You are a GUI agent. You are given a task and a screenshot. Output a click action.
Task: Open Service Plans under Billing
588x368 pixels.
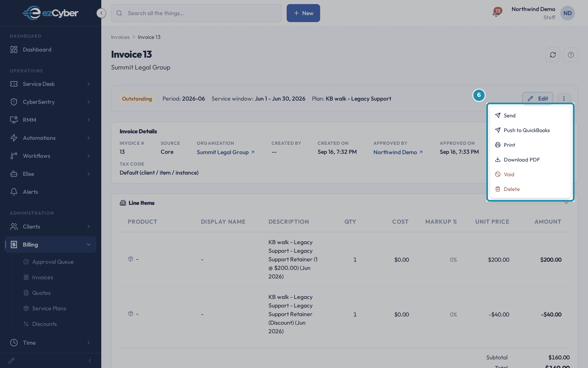49,308
